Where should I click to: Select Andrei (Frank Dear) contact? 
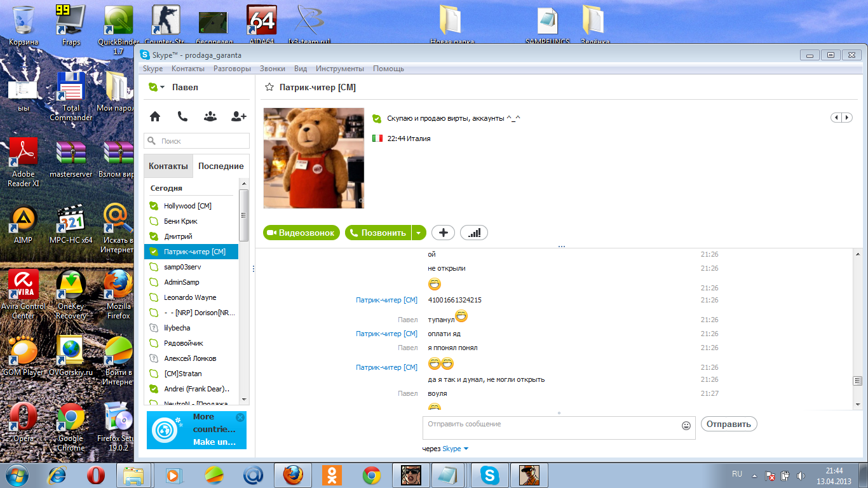click(x=191, y=389)
